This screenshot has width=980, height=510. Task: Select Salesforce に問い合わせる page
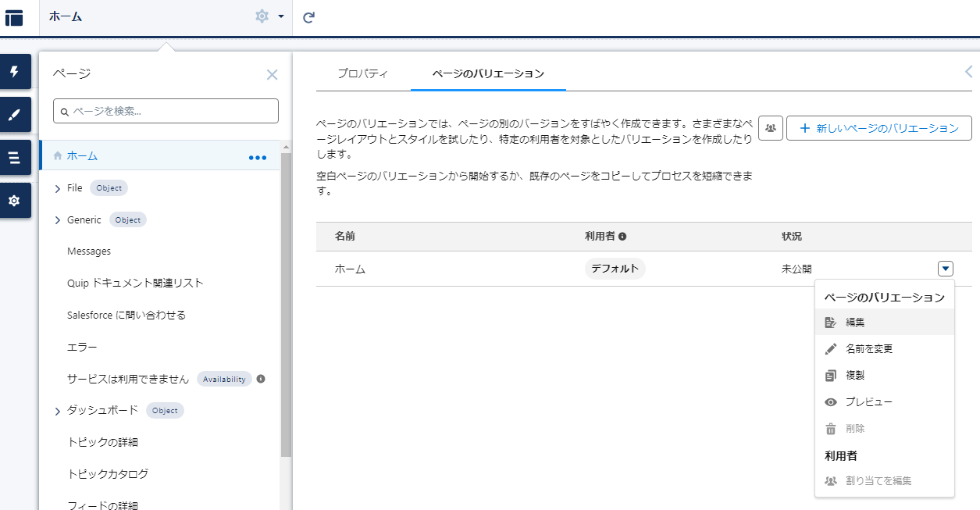pos(127,315)
